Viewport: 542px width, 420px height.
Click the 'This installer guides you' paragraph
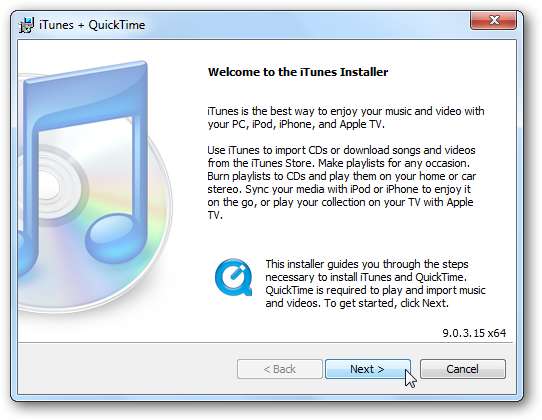[x=375, y=283]
